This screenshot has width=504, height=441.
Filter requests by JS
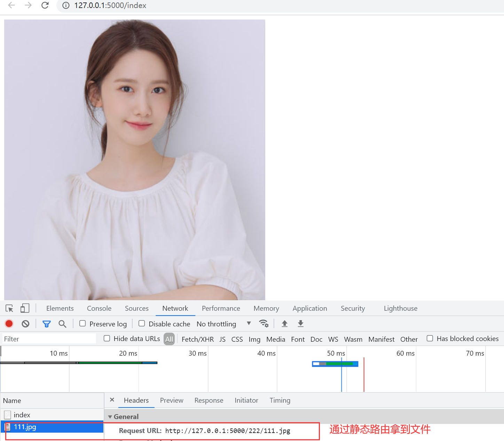222,339
